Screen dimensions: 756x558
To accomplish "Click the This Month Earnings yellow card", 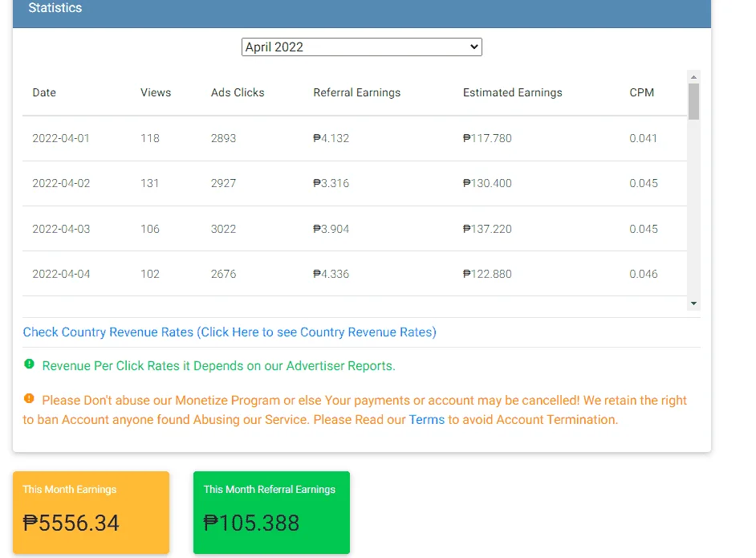I will tap(91, 512).
